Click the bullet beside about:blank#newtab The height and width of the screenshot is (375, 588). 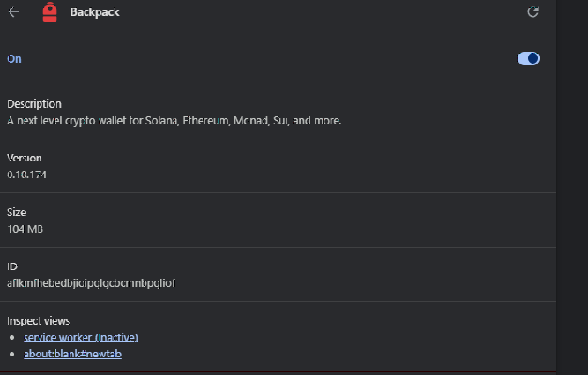[11, 355]
